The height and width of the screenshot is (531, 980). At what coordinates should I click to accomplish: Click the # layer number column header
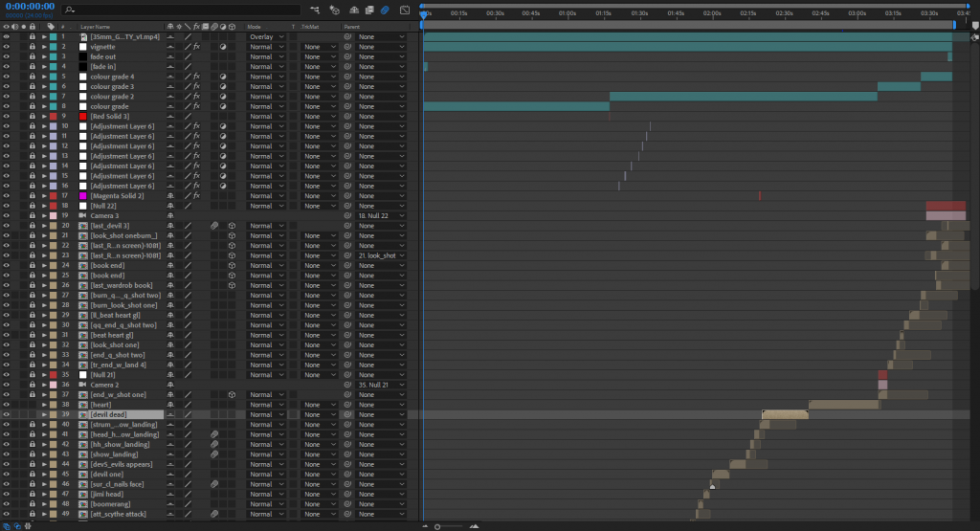(x=62, y=27)
